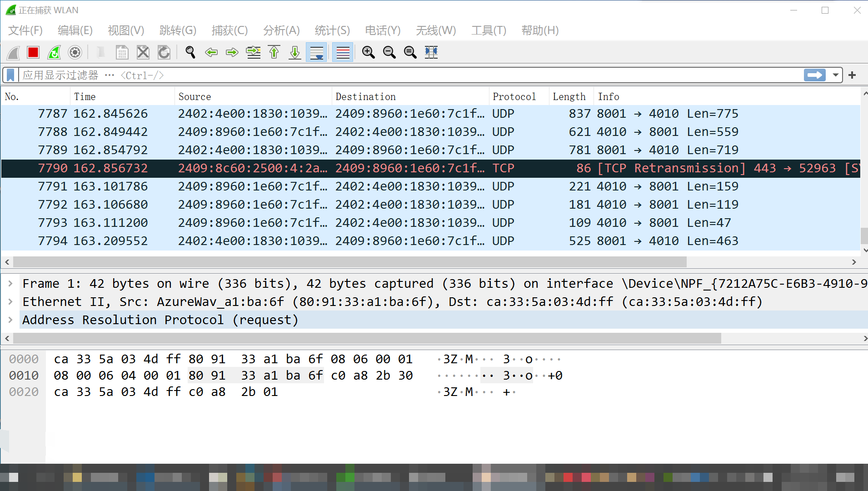
Task: Open the 无线(W) menu
Action: [x=436, y=30]
